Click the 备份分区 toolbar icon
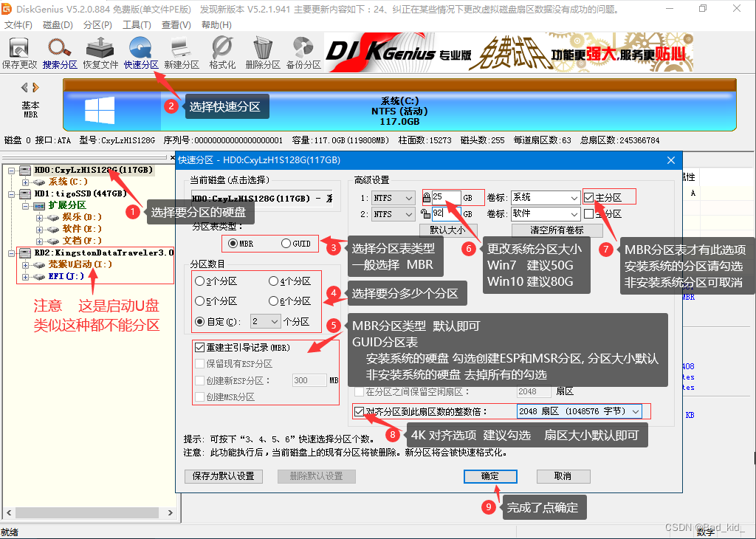756x539 pixels. (303, 53)
